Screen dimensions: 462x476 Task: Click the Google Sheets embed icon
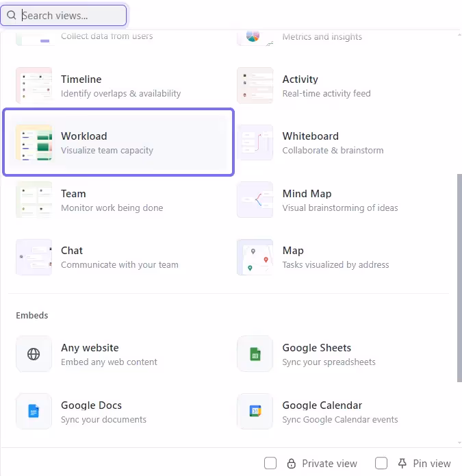[255, 354]
